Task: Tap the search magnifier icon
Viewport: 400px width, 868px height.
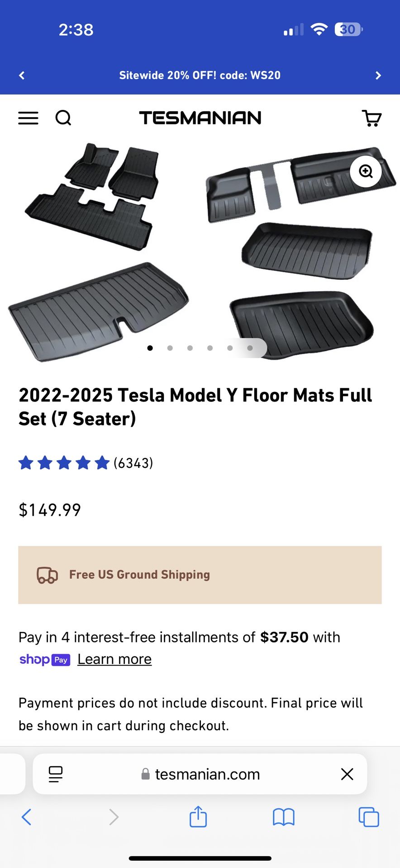Action: click(x=63, y=118)
